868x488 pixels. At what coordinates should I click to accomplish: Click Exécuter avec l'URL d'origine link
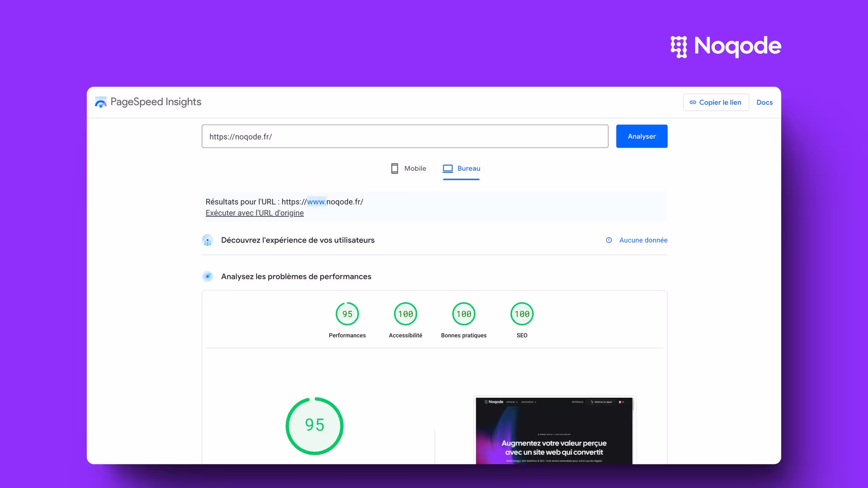[x=255, y=213]
